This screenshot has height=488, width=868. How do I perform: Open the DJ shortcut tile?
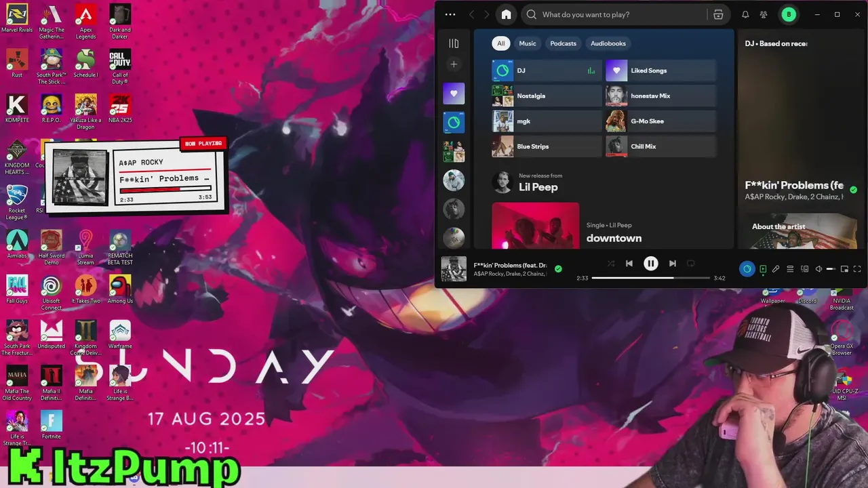pyautogui.click(x=547, y=70)
